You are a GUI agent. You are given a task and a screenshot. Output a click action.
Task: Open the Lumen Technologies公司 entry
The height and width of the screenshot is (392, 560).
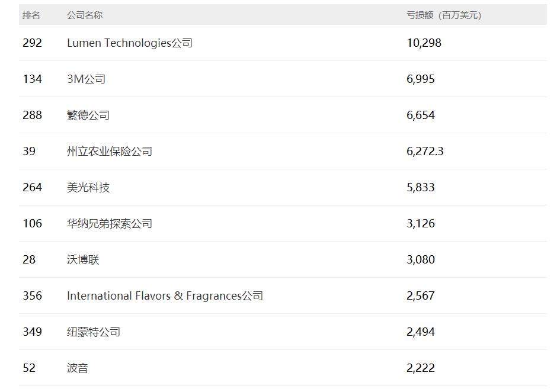coord(129,43)
